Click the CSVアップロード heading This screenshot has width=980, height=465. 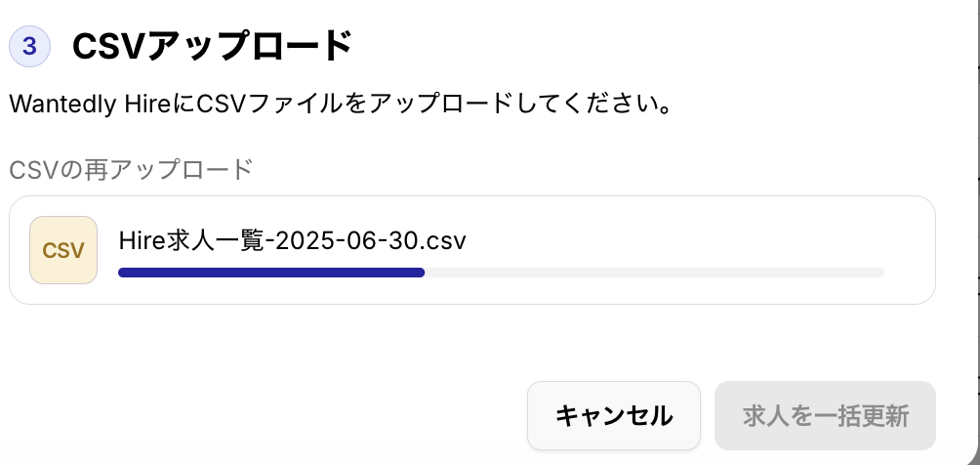[x=213, y=46]
